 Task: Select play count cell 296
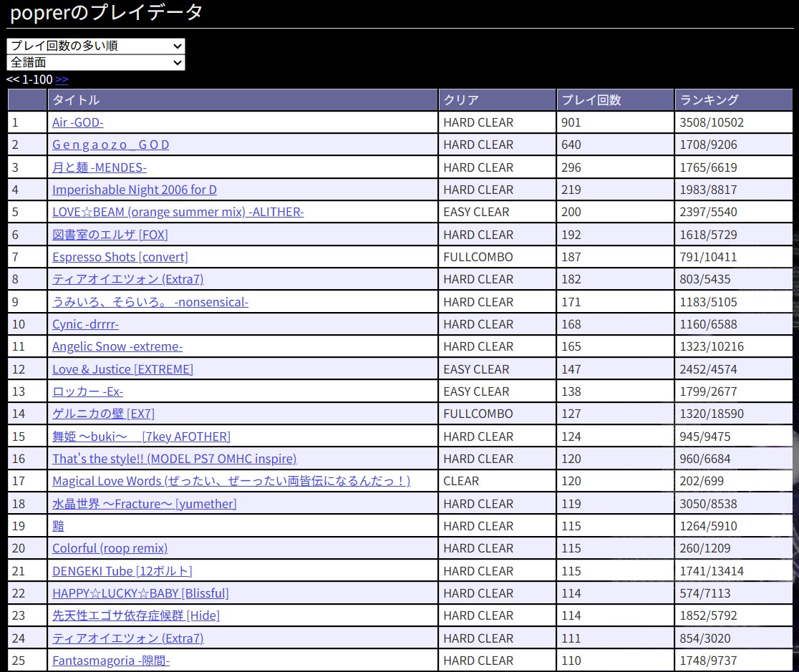616,167
